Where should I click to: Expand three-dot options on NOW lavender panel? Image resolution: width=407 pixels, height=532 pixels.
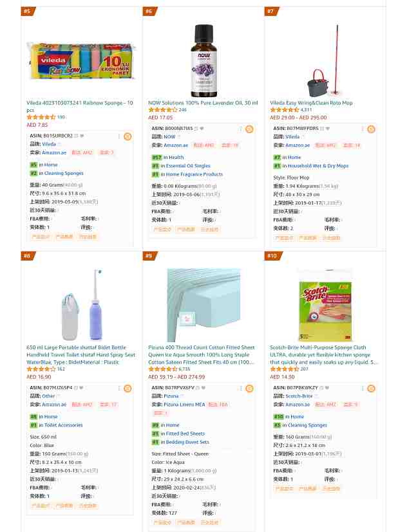241,129
